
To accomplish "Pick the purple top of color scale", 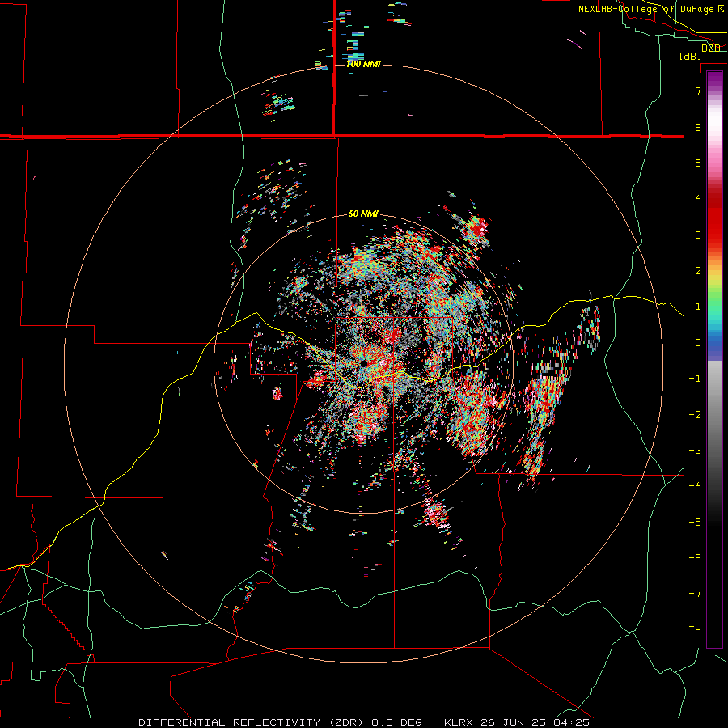I will tap(714, 79).
